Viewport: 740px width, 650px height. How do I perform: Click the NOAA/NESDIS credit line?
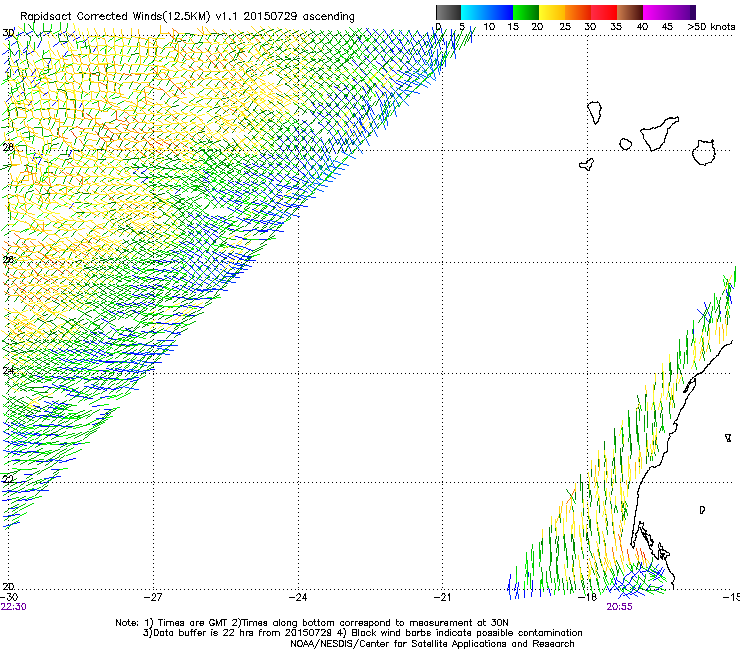click(432, 644)
